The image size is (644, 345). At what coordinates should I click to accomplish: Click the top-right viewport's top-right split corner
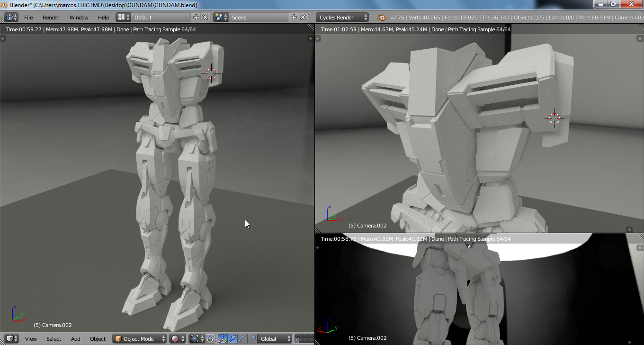coord(640,28)
